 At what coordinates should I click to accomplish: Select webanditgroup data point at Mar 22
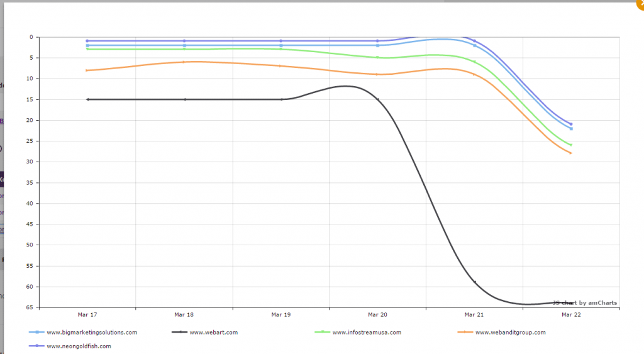tap(571, 153)
